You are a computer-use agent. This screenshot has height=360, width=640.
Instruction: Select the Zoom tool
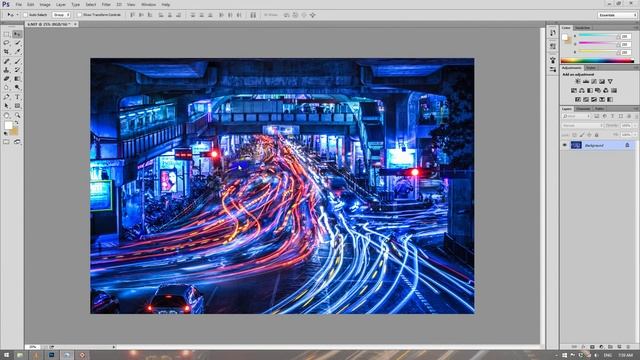click(x=17, y=115)
